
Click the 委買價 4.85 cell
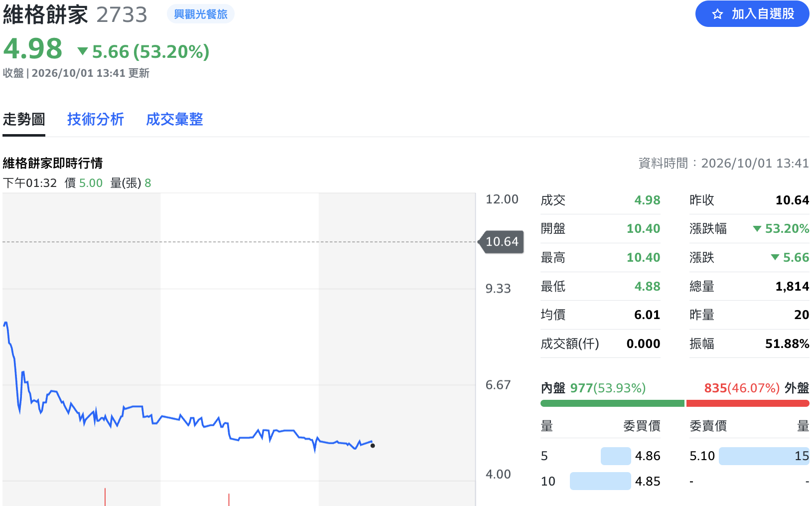coord(648,482)
